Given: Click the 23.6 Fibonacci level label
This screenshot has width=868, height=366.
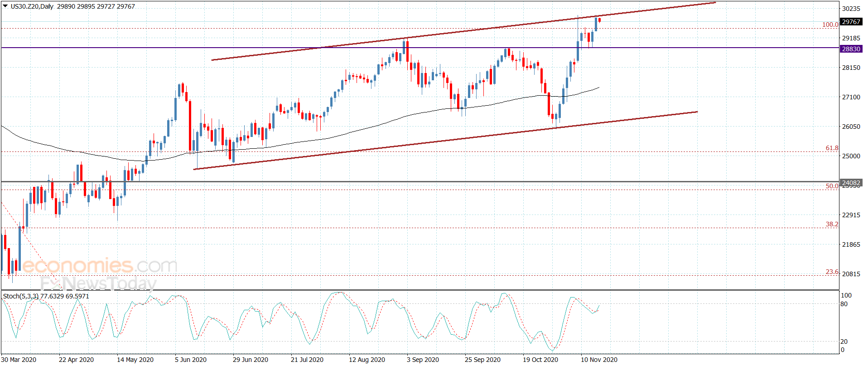Looking at the screenshot, I should pos(832,272).
